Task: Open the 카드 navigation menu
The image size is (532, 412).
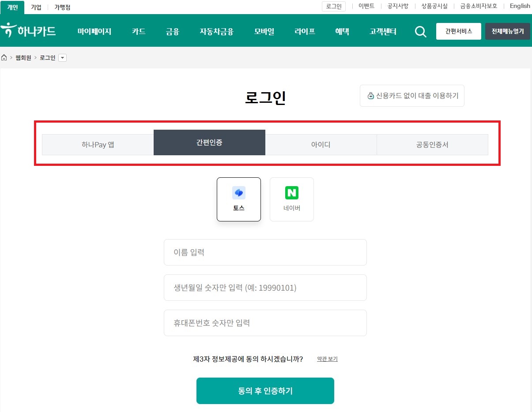Action: 138,31
